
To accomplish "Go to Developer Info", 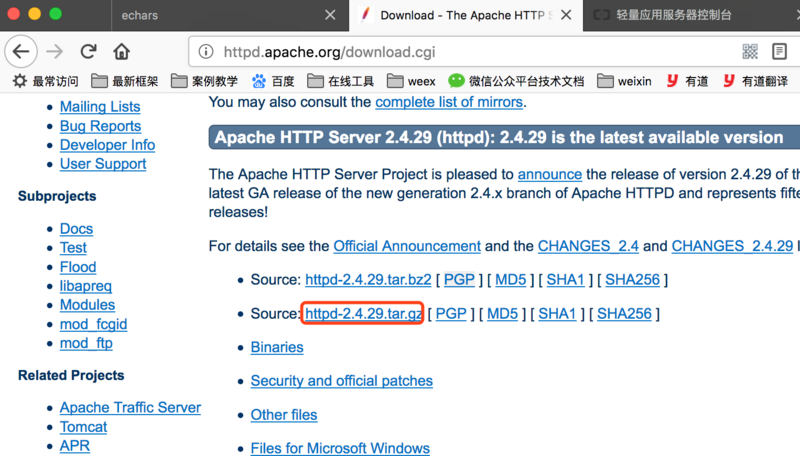I will (x=107, y=145).
